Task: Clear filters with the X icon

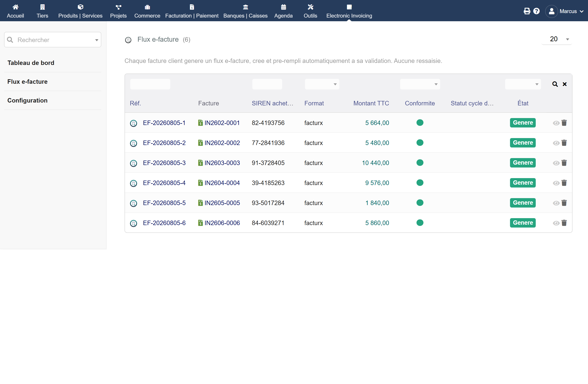Action: click(x=565, y=84)
